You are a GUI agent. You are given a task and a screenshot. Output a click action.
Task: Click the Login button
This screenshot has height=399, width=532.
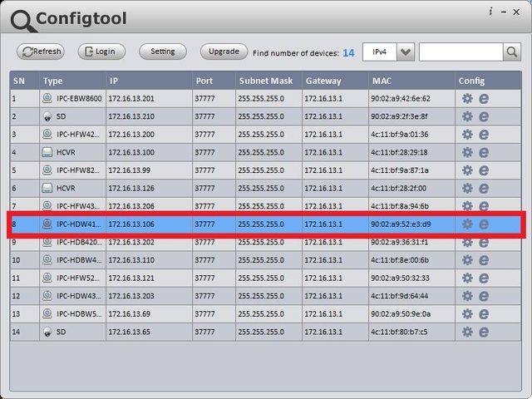click(x=101, y=52)
